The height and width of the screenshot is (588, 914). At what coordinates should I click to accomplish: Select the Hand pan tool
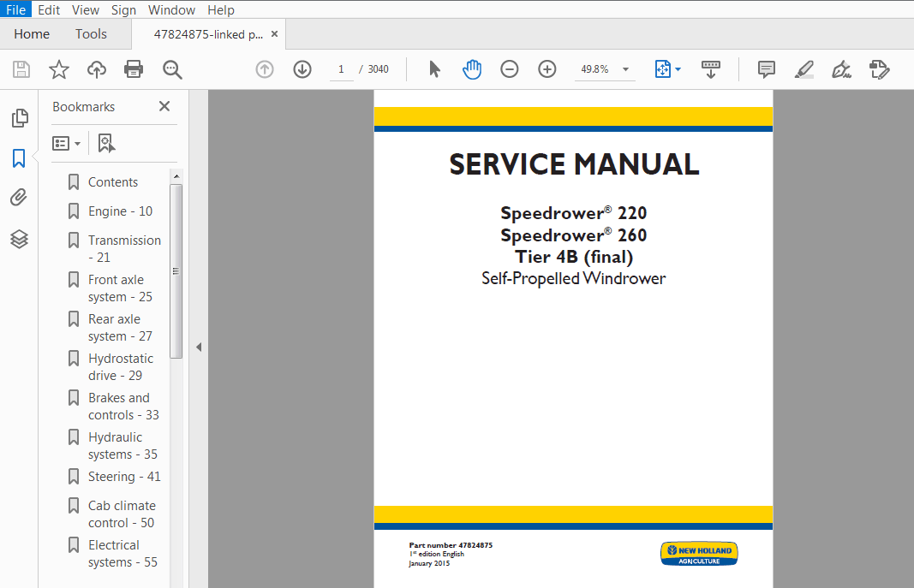pos(472,69)
